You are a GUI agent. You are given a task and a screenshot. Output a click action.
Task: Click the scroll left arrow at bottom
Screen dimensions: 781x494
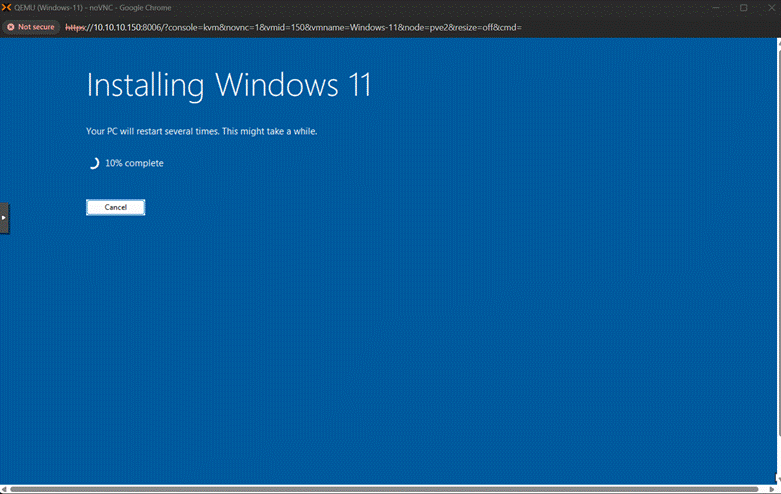[x=4, y=489]
